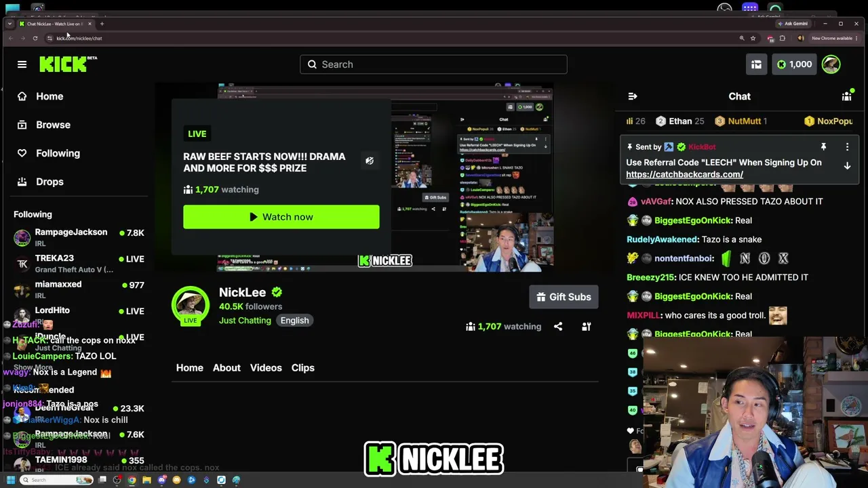Open the chat users icon in the chat header
The width and height of the screenshot is (868, 488).
(847, 96)
